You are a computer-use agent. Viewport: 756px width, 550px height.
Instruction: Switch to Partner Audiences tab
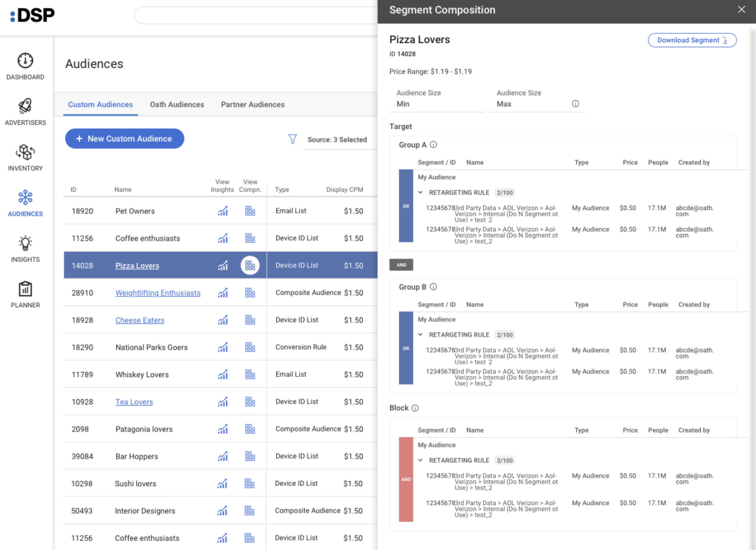(x=253, y=105)
